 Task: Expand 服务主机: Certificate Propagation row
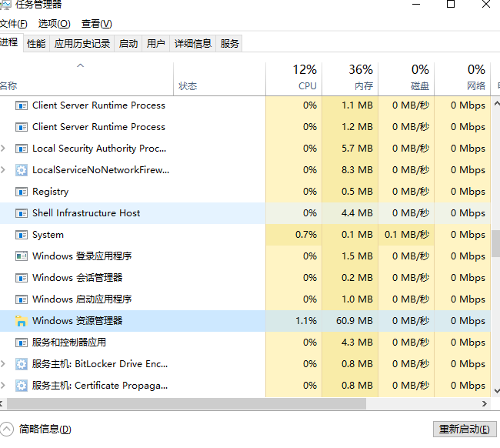point(3,386)
